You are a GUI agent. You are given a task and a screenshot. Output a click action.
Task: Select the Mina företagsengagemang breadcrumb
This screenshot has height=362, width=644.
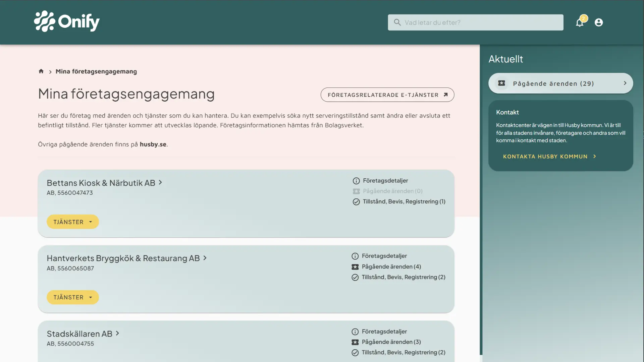(96, 71)
